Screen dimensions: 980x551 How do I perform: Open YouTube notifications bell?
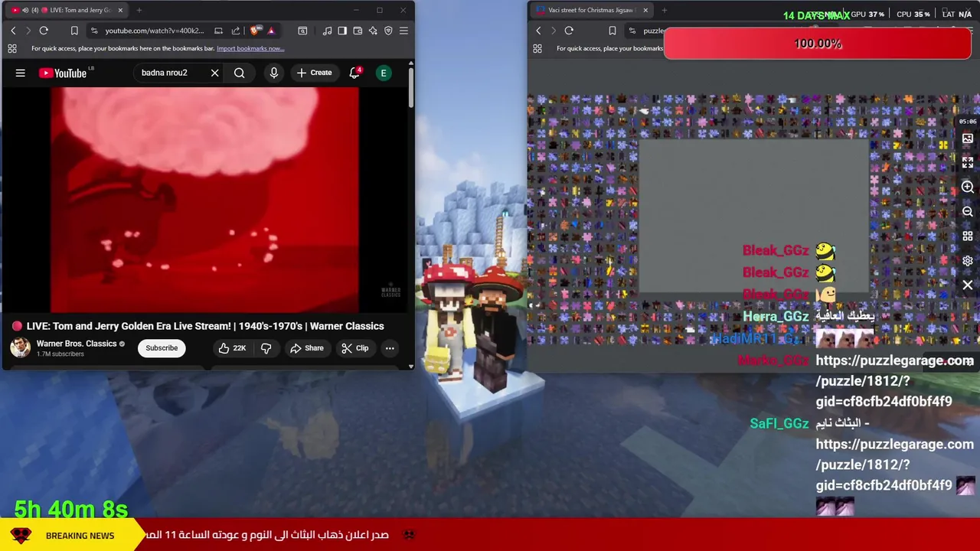click(x=354, y=73)
